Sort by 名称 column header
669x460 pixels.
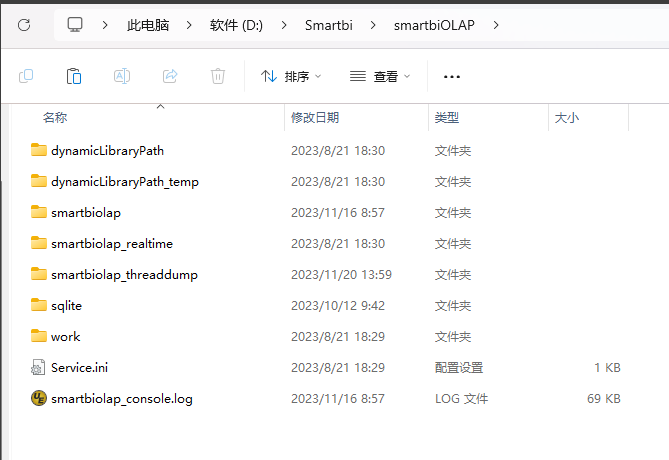click(55, 117)
